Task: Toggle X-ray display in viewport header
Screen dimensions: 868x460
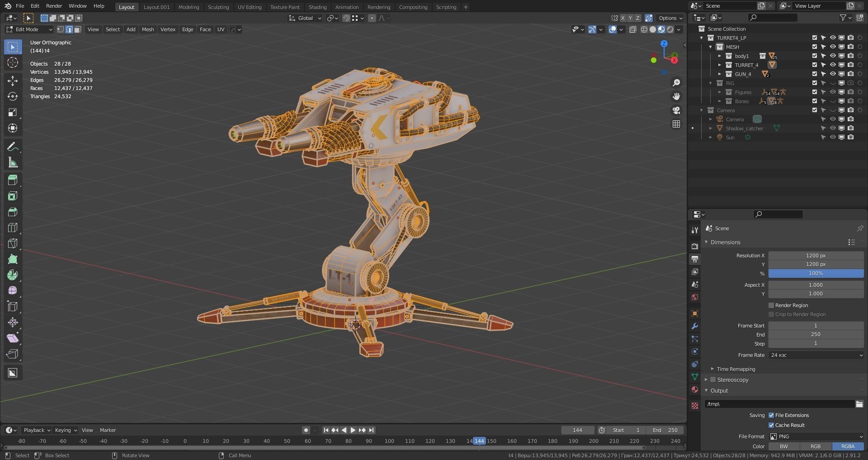Action: coord(633,29)
